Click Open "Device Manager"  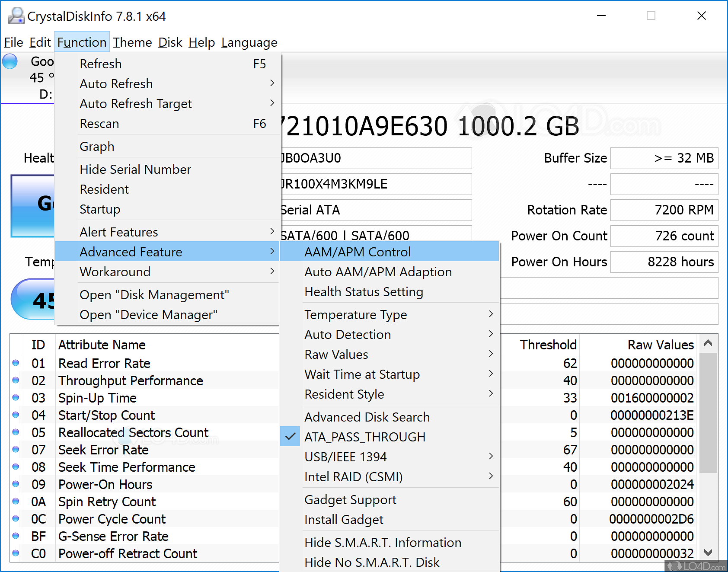(x=148, y=314)
